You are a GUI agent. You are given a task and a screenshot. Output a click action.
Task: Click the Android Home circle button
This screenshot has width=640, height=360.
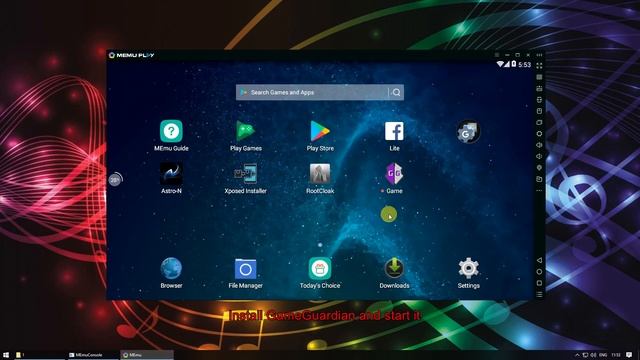tap(539, 271)
